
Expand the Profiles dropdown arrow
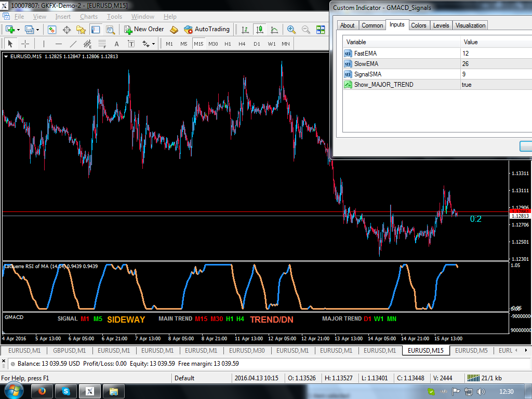coord(37,30)
